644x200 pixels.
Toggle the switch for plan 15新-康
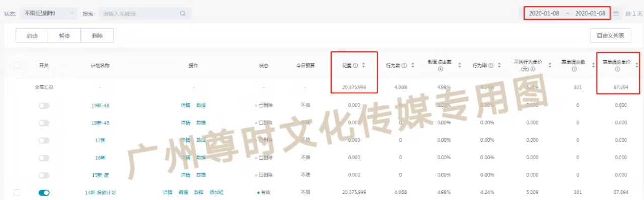click(x=44, y=175)
